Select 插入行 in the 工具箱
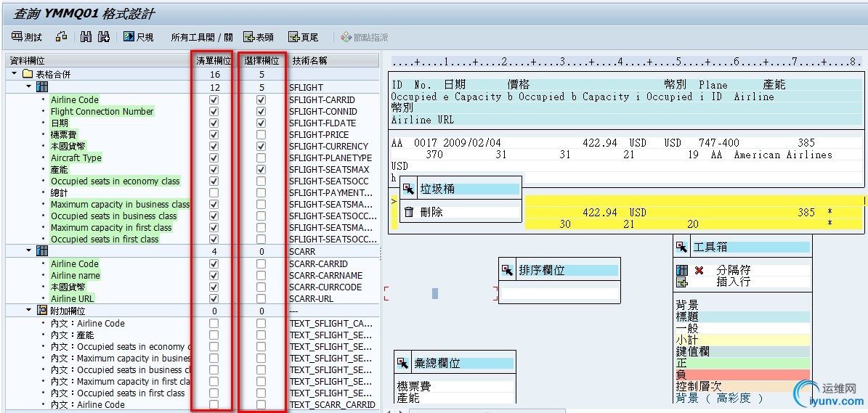 point(733,282)
